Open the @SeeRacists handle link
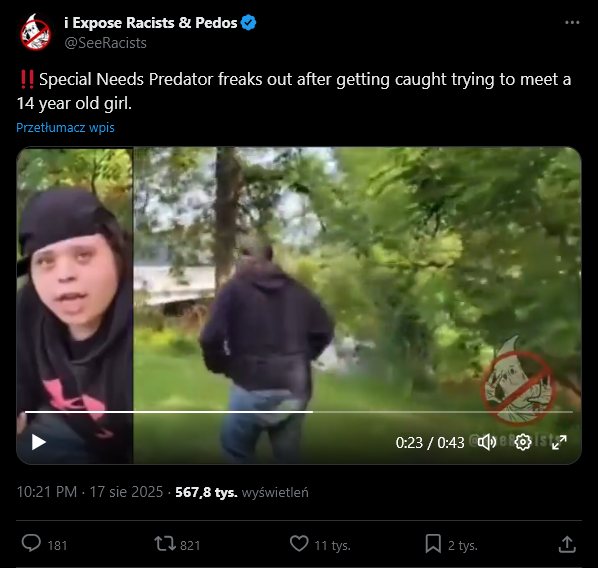 pyautogui.click(x=106, y=43)
